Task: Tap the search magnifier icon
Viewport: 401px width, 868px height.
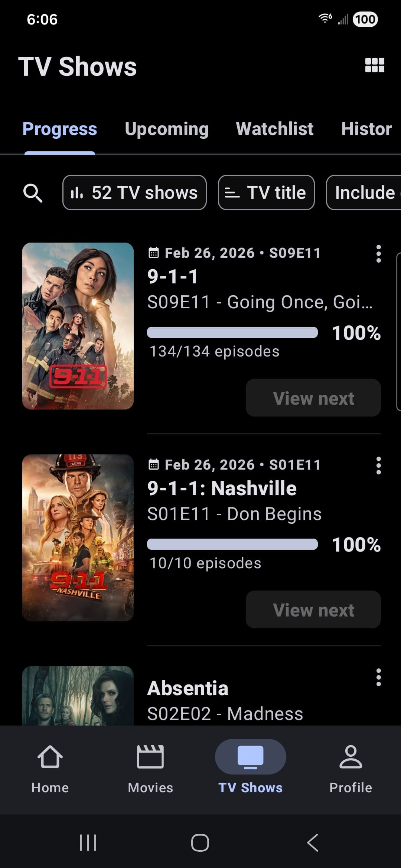Action: (33, 193)
